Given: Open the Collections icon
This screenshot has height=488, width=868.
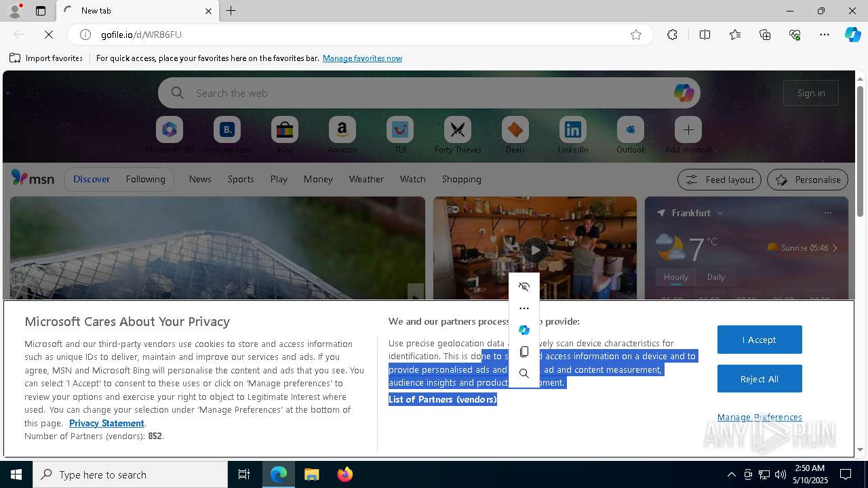Looking at the screenshot, I should (x=765, y=35).
